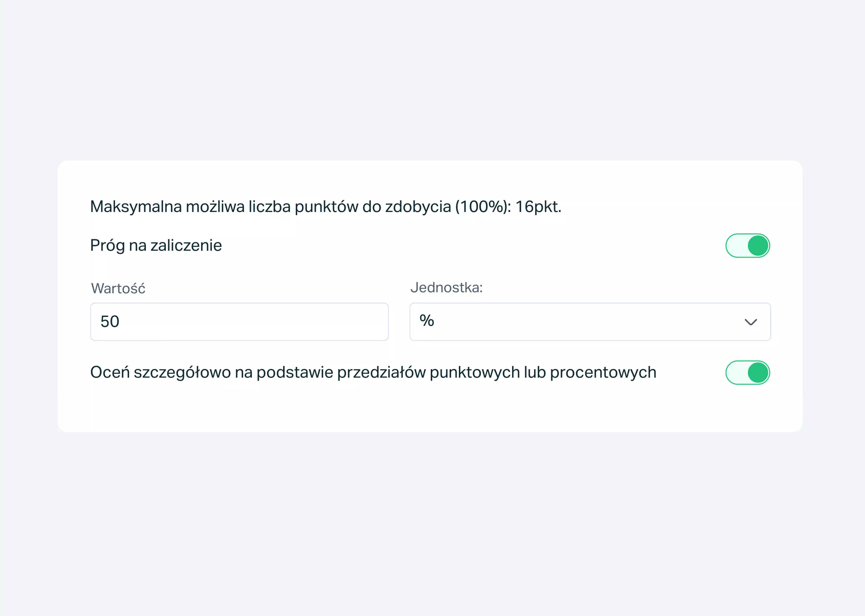The height and width of the screenshot is (616, 865).
Task: Click the green knob of the Oceń szczegółowo toggle
Action: point(758,372)
